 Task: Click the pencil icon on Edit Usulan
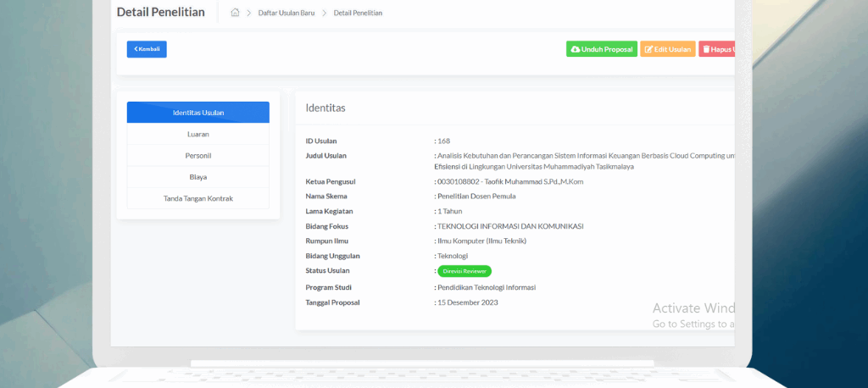tap(649, 49)
